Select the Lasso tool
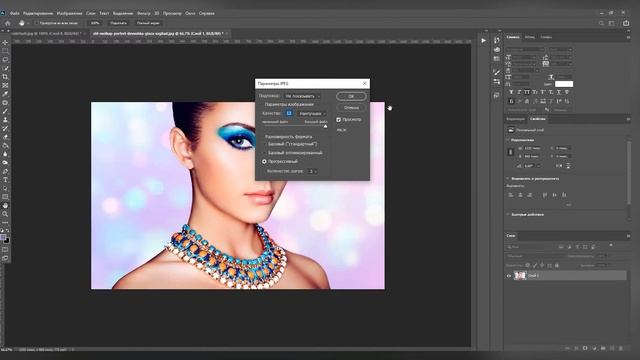This screenshot has width=640, height=360. [5, 60]
